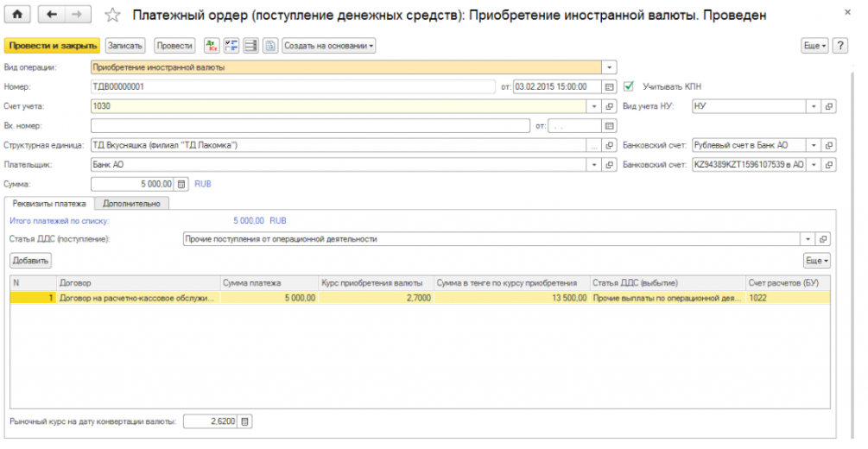This screenshot has width=868, height=449.
Task: Toggle the Учитывать КПН checkbox
Action: [629, 86]
